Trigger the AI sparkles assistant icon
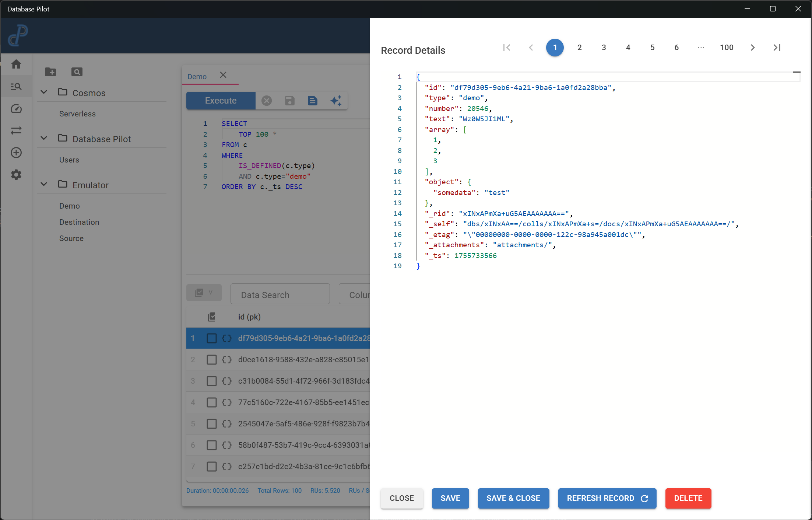Screen dimensions: 812x520 (x=335, y=100)
